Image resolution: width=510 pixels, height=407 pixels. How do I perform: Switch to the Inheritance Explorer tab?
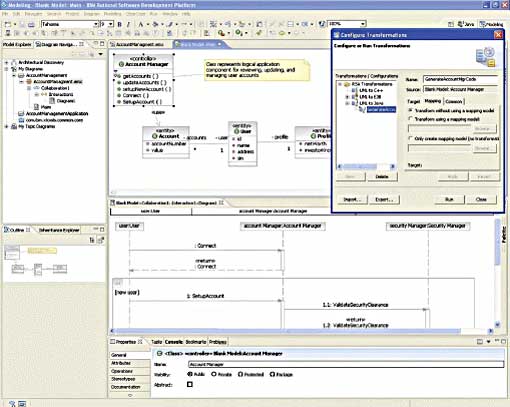pyautogui.click(x=59, y=230)
